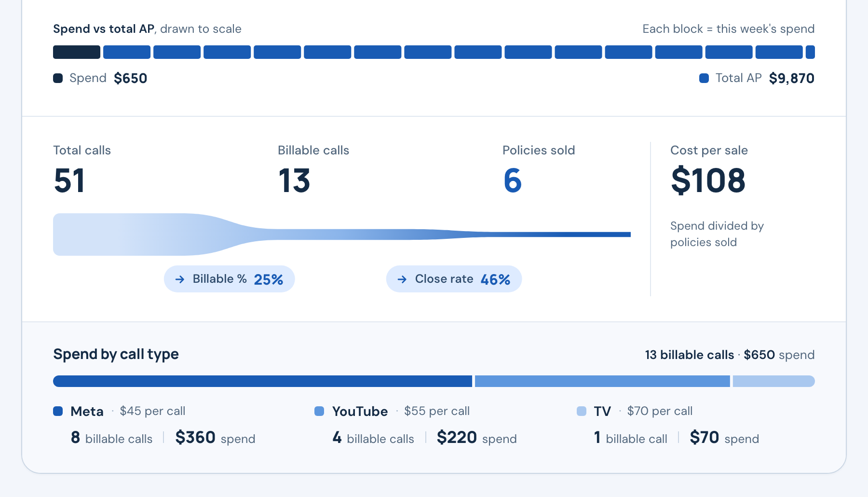
Task: Click the Total calls value 51
Action: 69,181
